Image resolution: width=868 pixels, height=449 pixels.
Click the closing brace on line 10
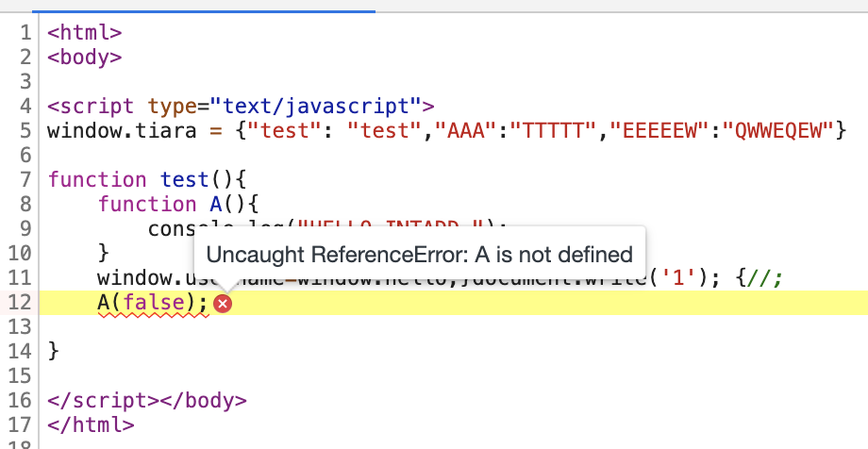tap(104, 254)
